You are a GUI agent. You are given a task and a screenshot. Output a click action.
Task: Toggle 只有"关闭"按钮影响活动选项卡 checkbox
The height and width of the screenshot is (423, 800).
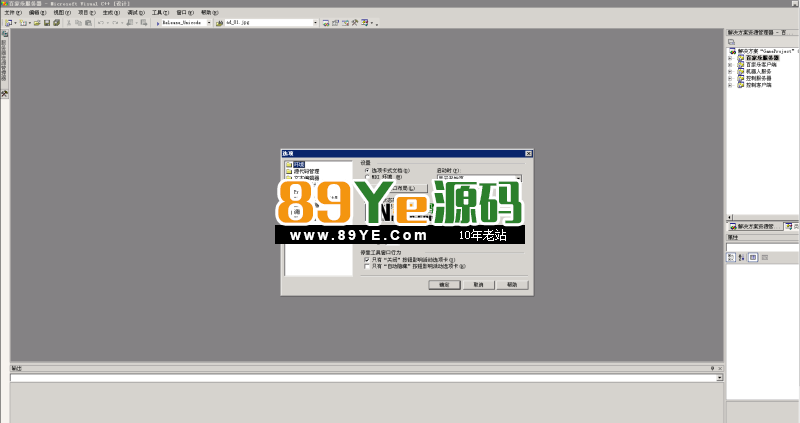(x=367, y=260)
